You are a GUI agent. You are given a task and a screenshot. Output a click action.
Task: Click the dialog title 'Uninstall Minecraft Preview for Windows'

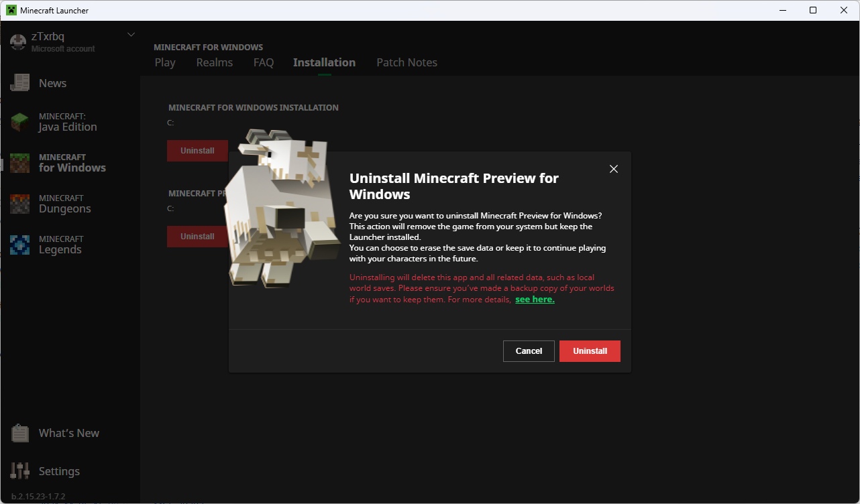[x=454, y=186]
